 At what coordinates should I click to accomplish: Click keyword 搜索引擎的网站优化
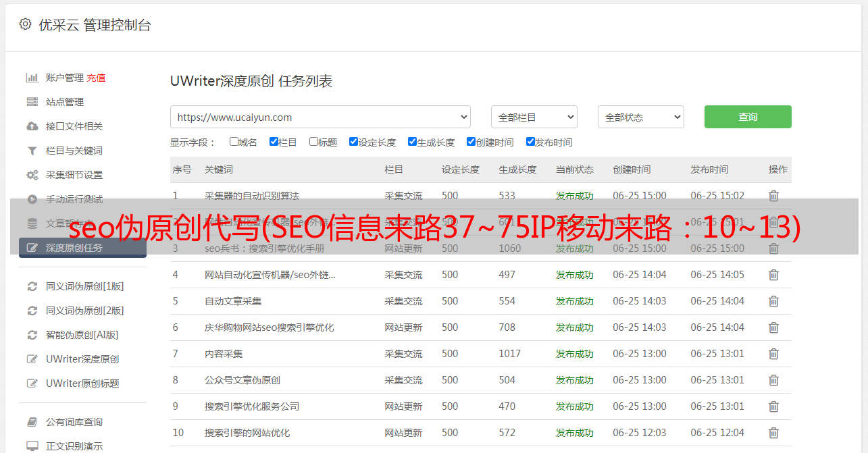(247, 433)
